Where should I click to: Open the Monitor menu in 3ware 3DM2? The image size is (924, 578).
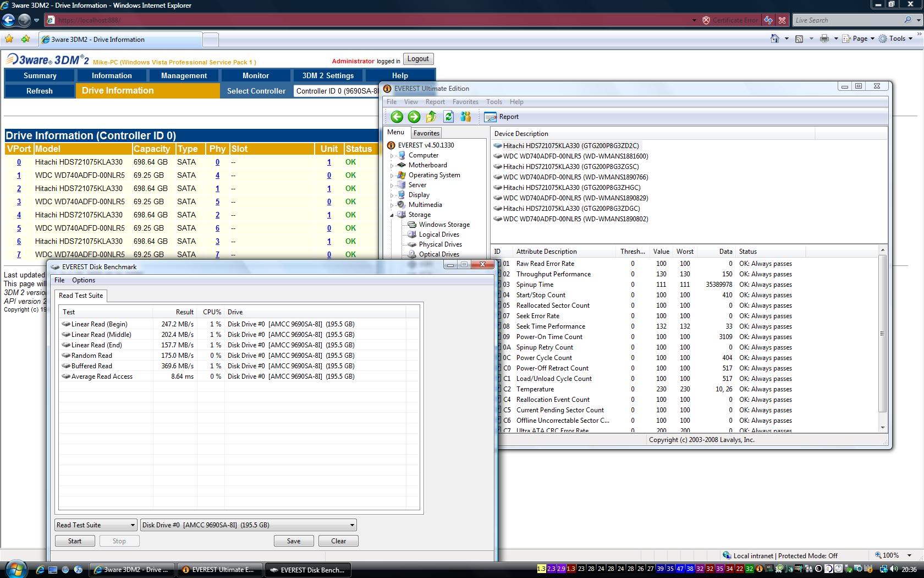point(256,75)
